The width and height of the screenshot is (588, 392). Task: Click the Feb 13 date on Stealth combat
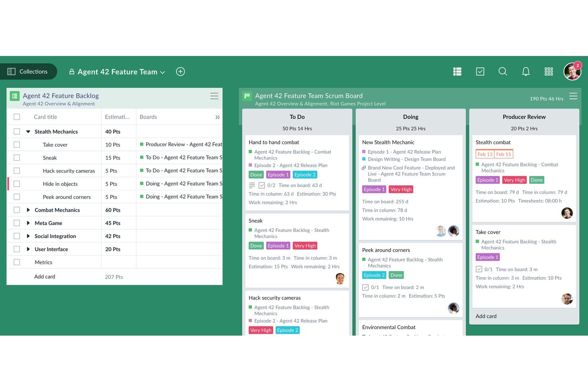pyautogui.click(x=485, y=154)
